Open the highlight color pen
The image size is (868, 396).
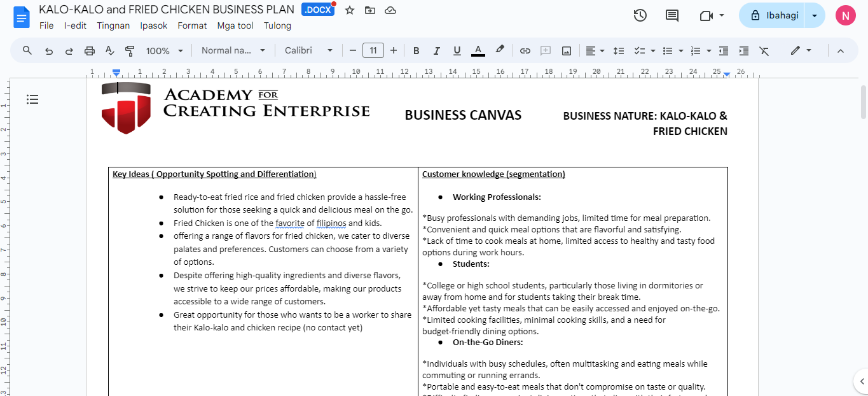(500, 50)
